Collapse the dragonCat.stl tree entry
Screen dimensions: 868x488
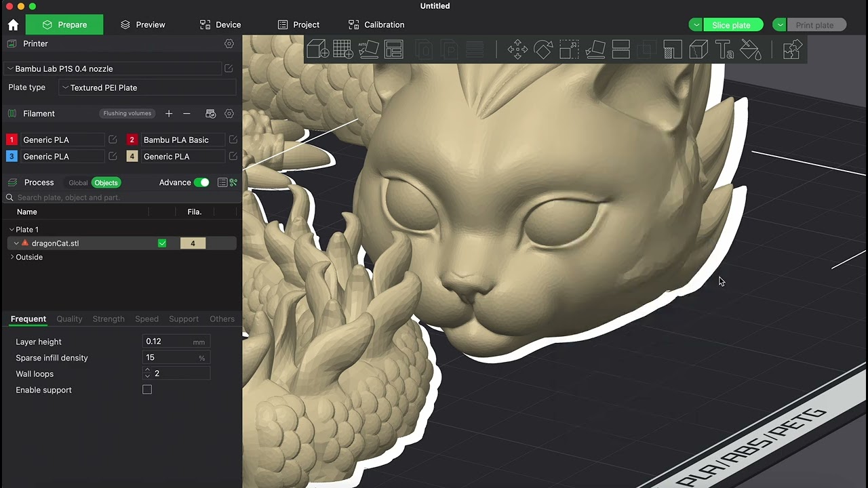coord(16,243)
